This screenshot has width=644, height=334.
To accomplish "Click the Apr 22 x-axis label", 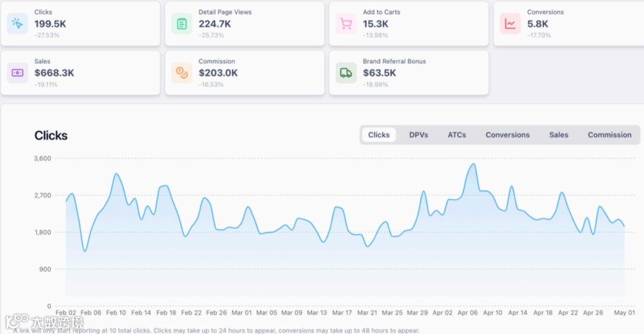I will [568, 313].
